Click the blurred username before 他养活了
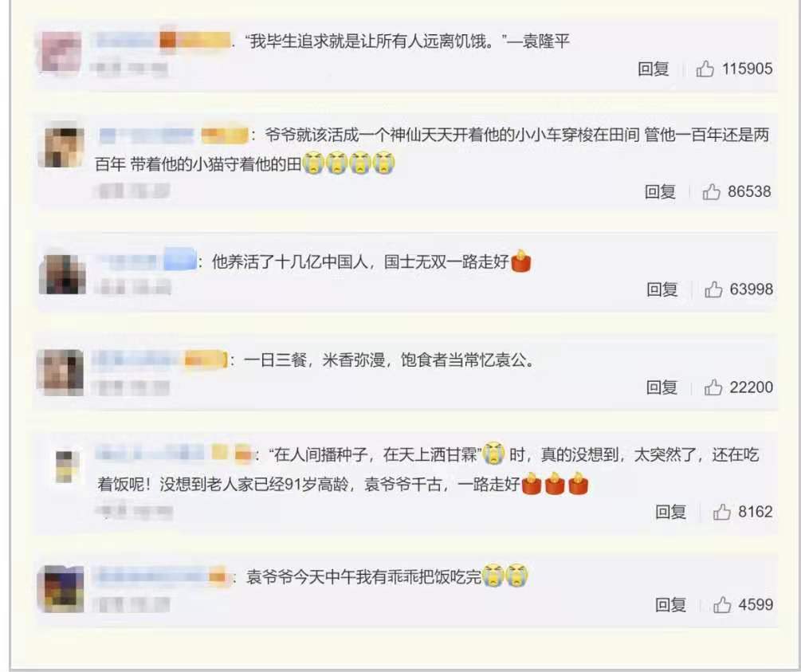The width and height of the screenshot is (801, 672). (146, 261)
